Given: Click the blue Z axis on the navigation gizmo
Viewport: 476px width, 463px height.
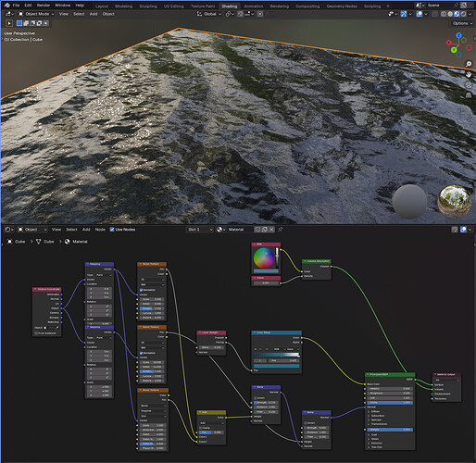Looking at the screenshot, I should [458, 35].
